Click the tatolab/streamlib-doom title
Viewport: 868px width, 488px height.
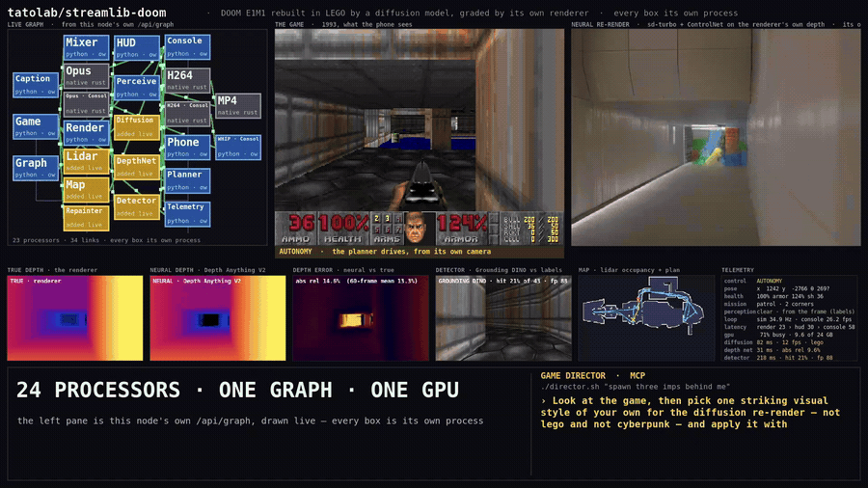tap(87, 13)
